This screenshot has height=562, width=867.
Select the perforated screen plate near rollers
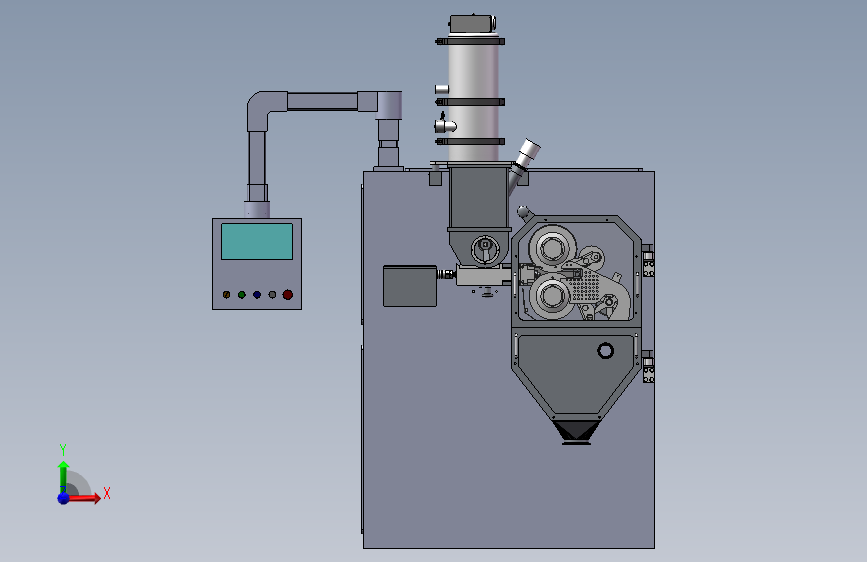pos(586,287)
